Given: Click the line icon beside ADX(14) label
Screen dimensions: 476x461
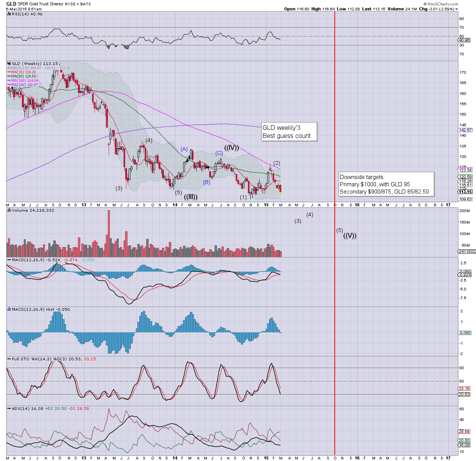Looking at the screenshot, I should (x=9, y=408).
